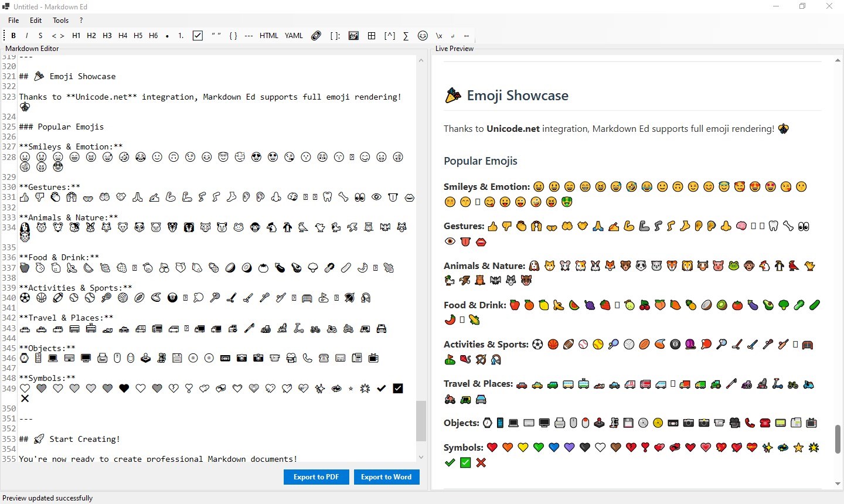Insert an H3 heading
844x504 pixels.
coord(107,36)
